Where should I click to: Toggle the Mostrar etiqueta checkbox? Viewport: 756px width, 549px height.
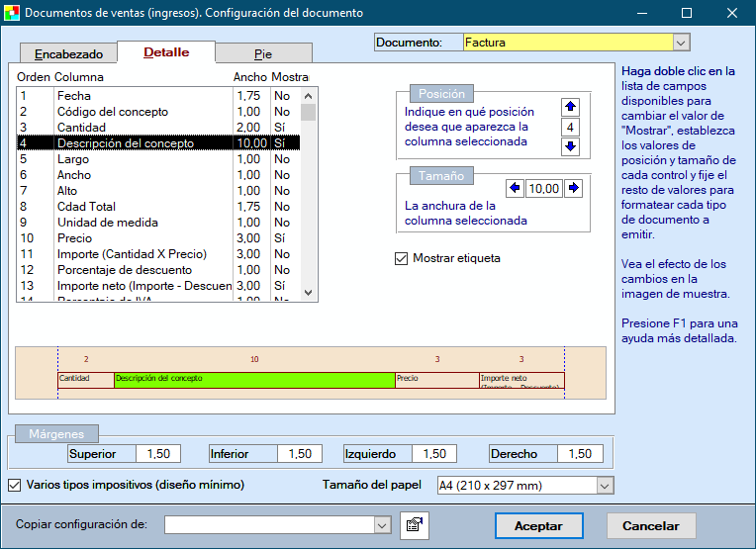pyautogui.click(x=401, y=259)
